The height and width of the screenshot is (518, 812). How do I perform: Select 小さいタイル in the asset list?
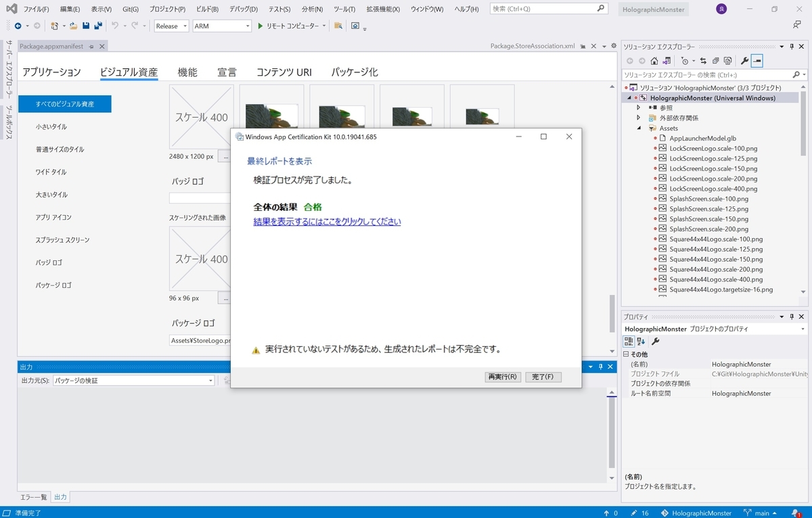click(51, 126)
